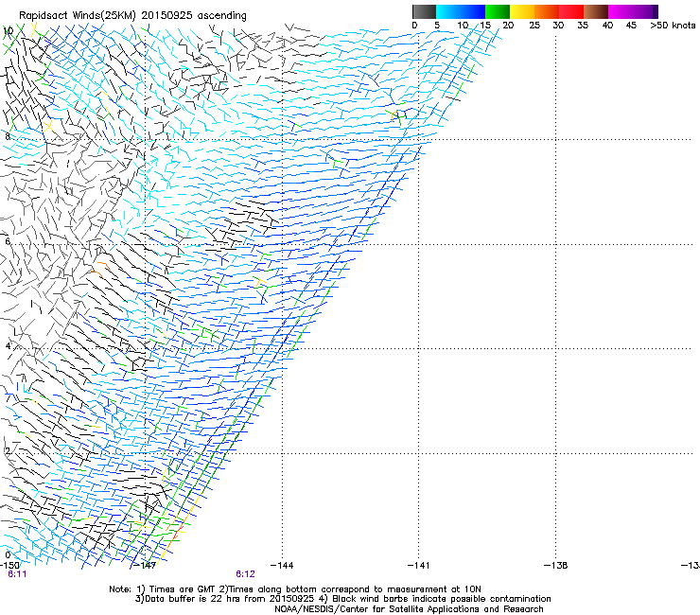This screenshot has width=700, height=615.
Task: Select the cyan-blue 5-15 knots color band
Action: [x=461, y=11]
